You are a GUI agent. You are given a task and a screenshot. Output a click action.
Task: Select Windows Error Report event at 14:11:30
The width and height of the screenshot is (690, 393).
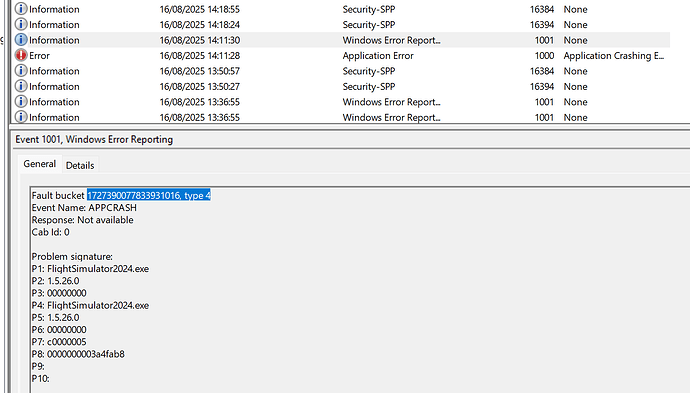coord(341,40)
